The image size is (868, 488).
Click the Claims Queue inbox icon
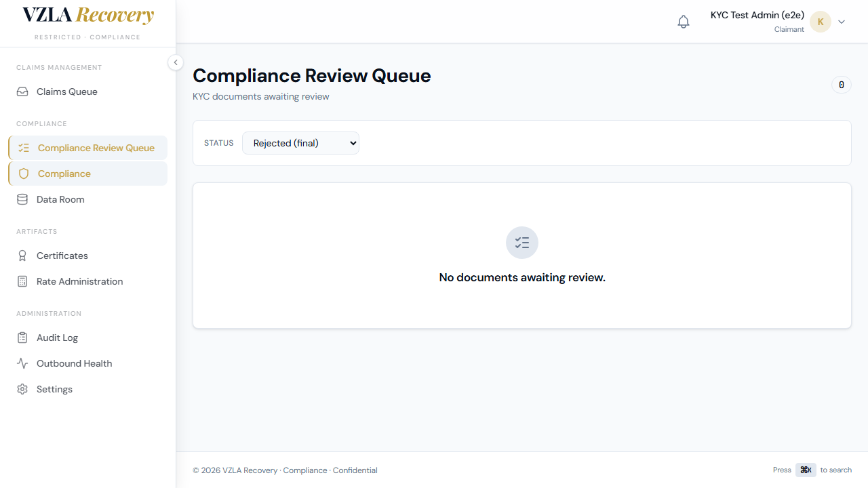point(22,91)
